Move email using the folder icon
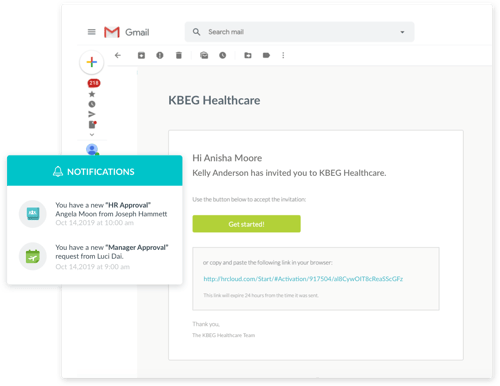Screen dimensions: 500x386 point(248,55)
